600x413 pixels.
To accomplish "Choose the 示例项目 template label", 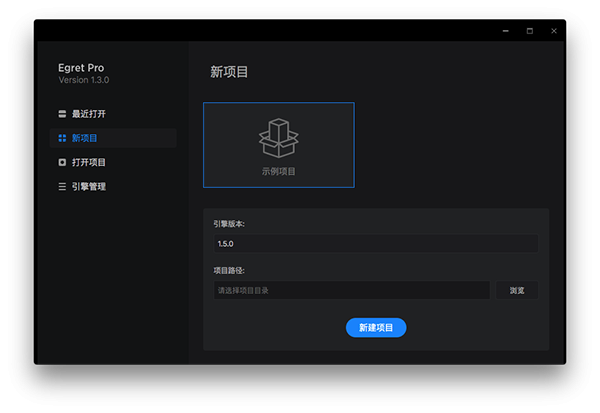I will pos(278,171).
